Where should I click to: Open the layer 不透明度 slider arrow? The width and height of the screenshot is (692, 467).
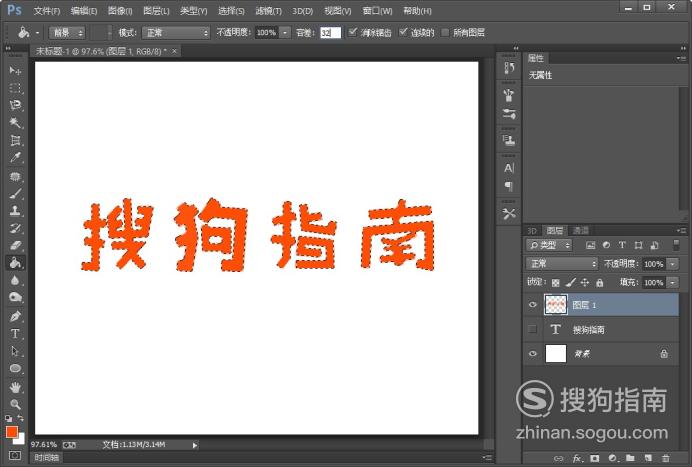point(673,264)
